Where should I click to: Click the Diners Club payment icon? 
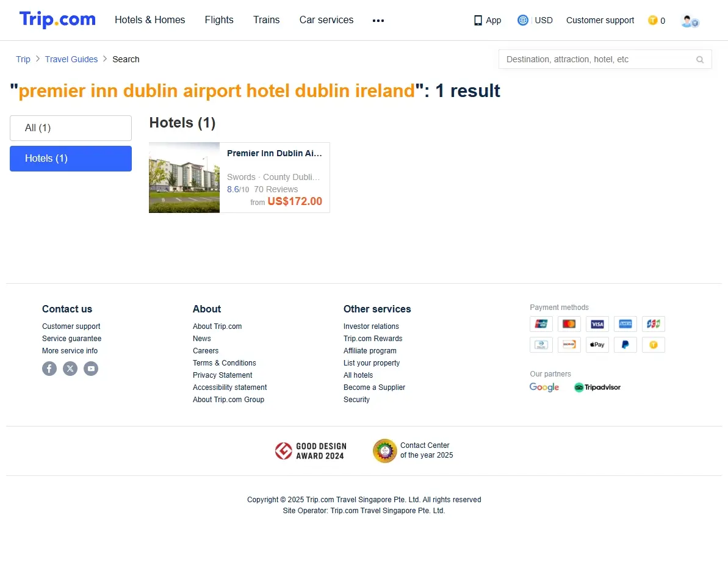click(541, 345)
